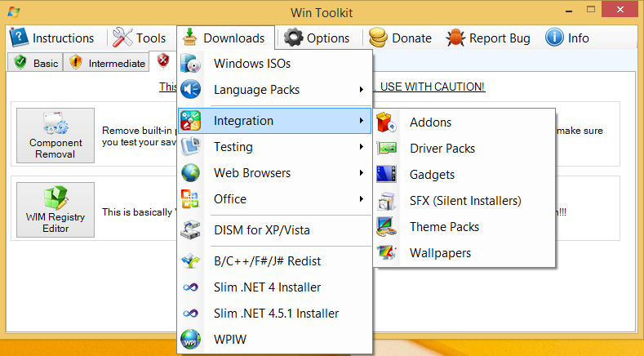Open the Info menu item

coord(567,38)
